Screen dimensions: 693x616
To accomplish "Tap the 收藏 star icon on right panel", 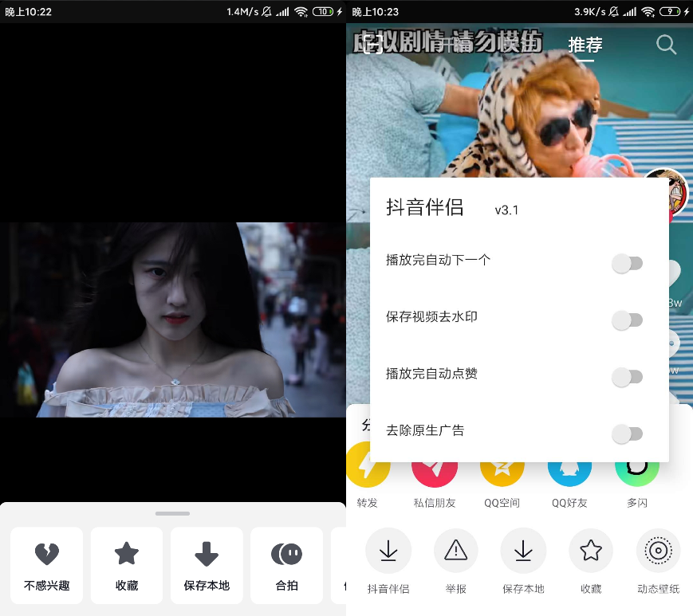I will pyautogui.click(x=591, y=550).
